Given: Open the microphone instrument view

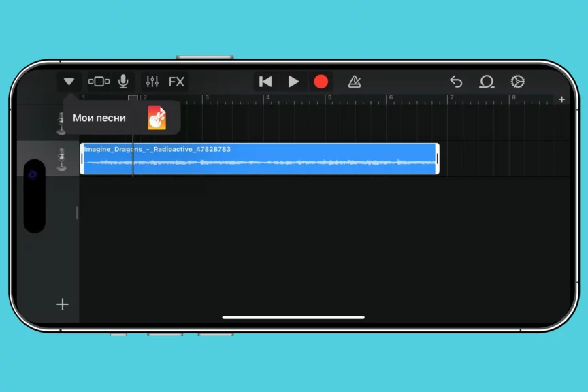Looking at the screenshot, I should coord(123,82).
